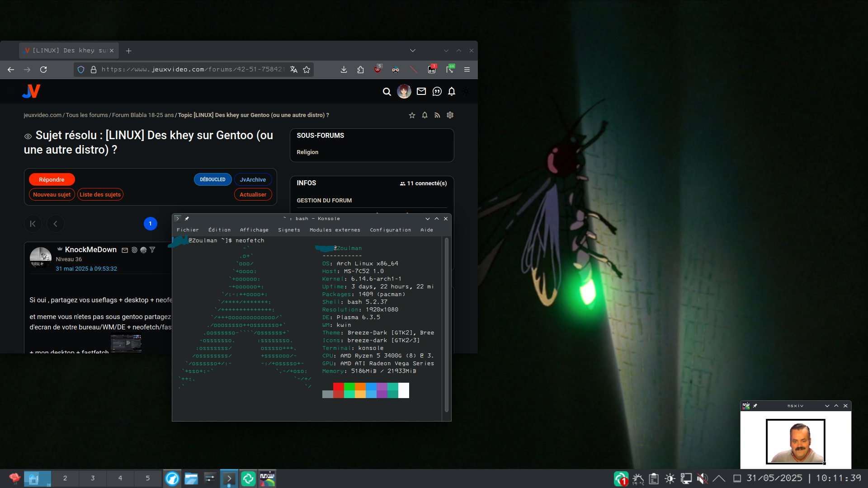
Task: Select the [LINUX] Des khey browser tab
Action: point(69,51)
